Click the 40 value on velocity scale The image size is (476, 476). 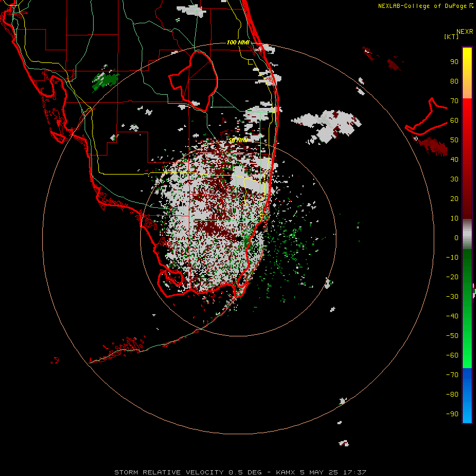pos(454,159)
